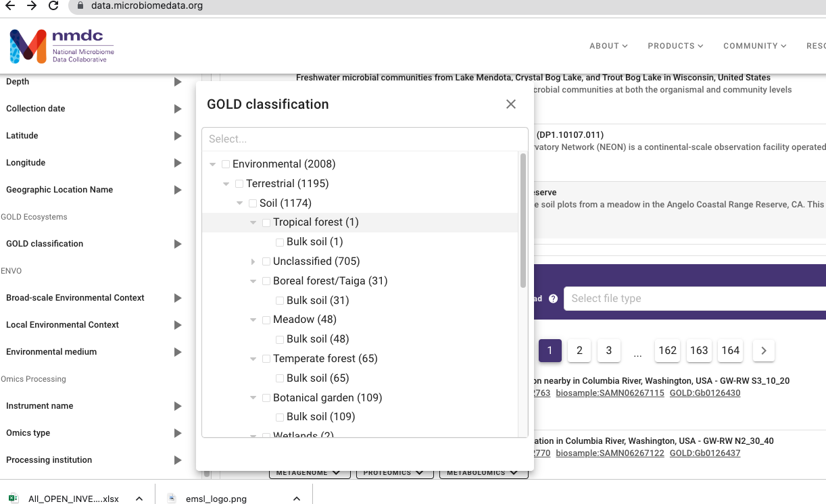The image size is (826, 504).
Task: Open the METAGENOME dropdown
Action: point(310,472)
